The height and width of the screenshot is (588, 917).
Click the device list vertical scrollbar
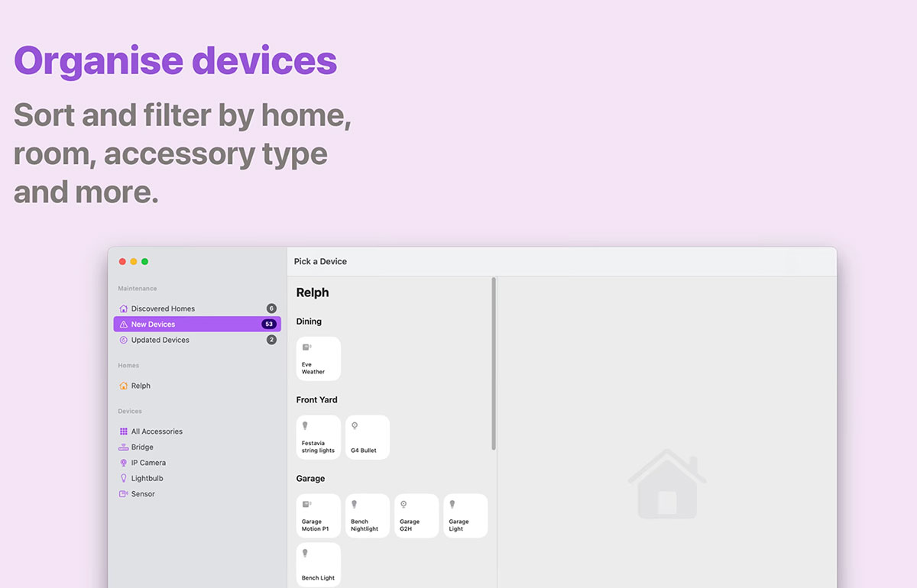494,363
